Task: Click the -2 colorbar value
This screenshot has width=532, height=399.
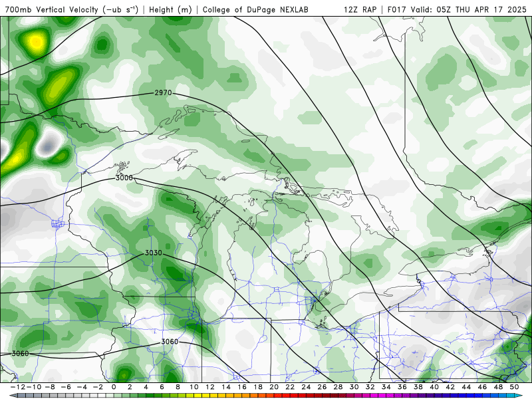Action: tap(98, 387)
